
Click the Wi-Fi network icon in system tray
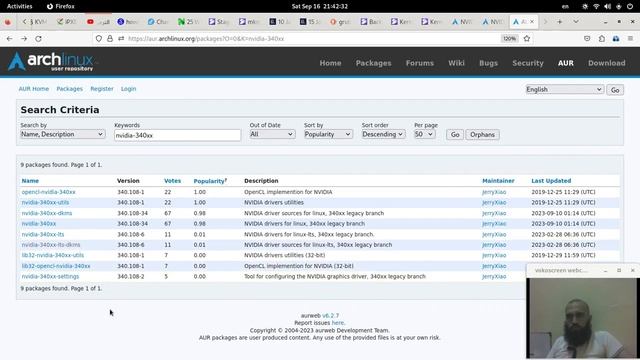click(596, 6)
